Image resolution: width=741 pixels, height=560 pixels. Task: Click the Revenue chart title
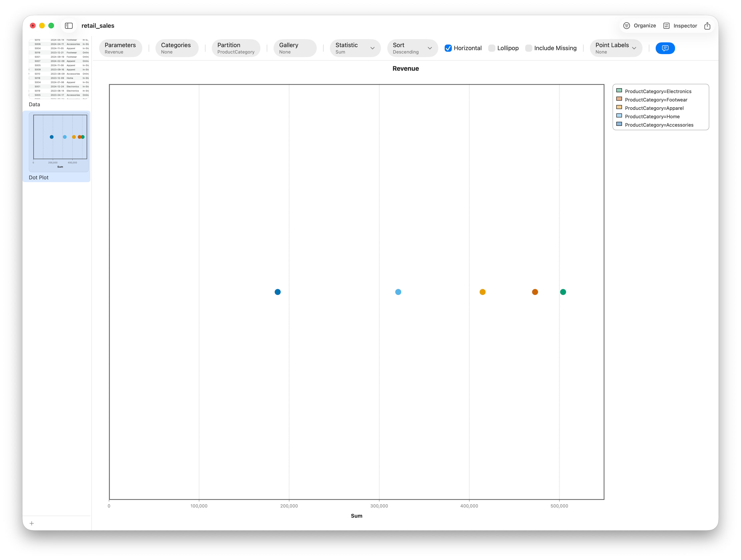click(406, 69)
